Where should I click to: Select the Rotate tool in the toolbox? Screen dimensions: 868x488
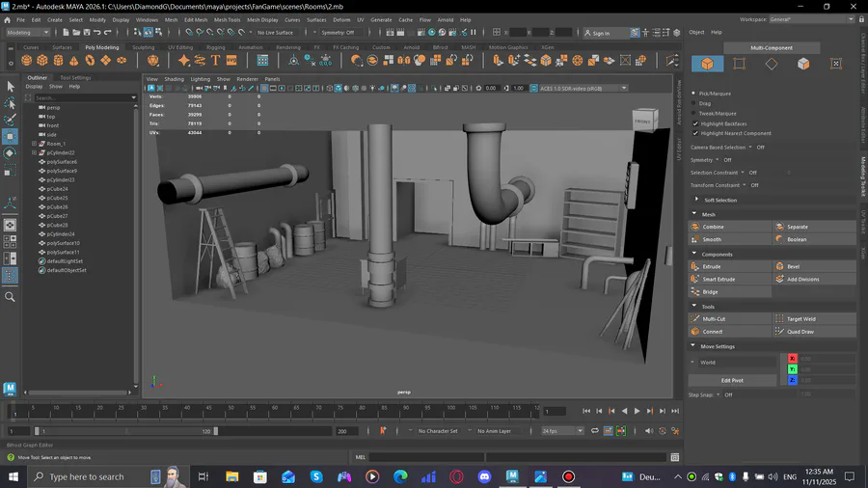pyautogui.click(x=10, y=152)
